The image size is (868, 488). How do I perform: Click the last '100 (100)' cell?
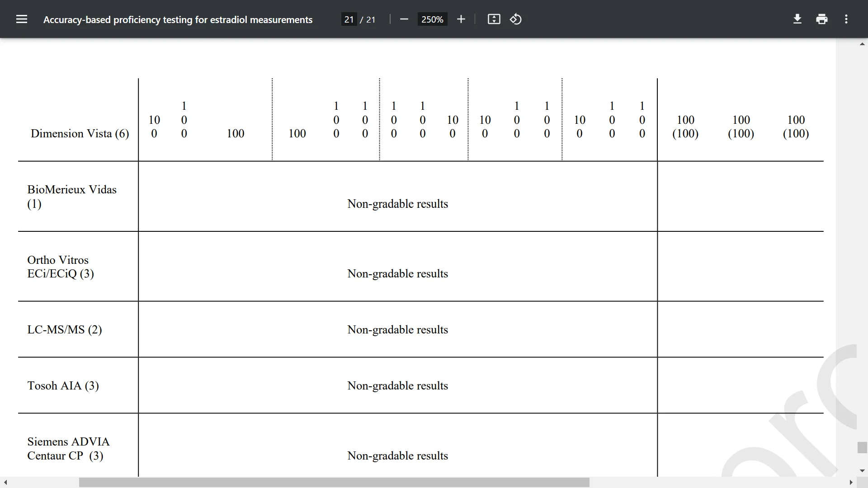[x=796, y=127]
